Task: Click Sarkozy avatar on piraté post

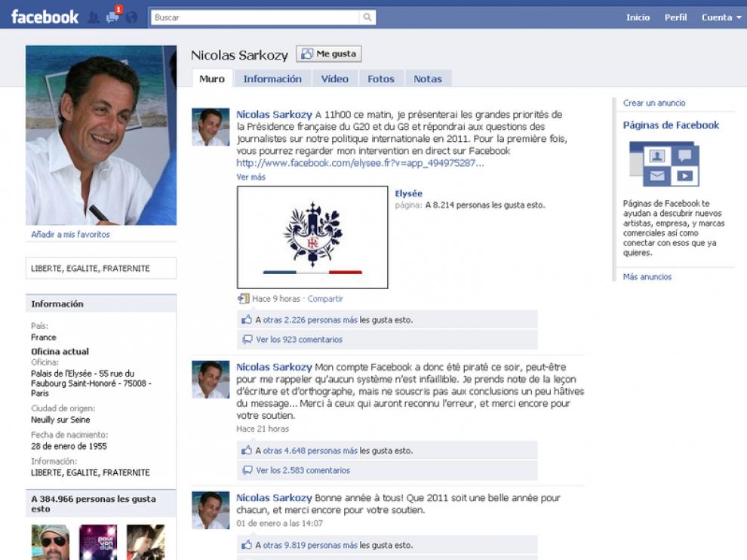Action: (211, 380)
